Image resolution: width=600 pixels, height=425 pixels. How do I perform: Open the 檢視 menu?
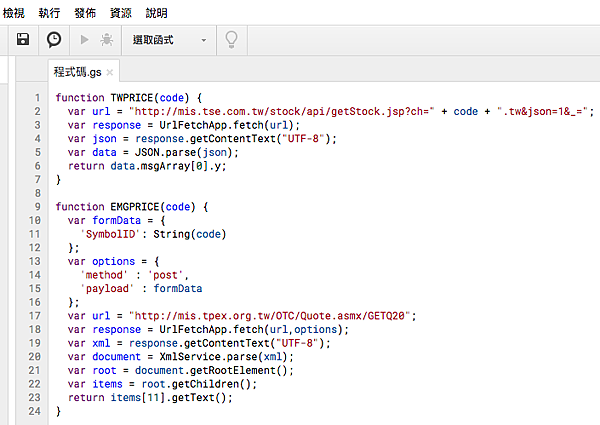(x=13, y=13)
